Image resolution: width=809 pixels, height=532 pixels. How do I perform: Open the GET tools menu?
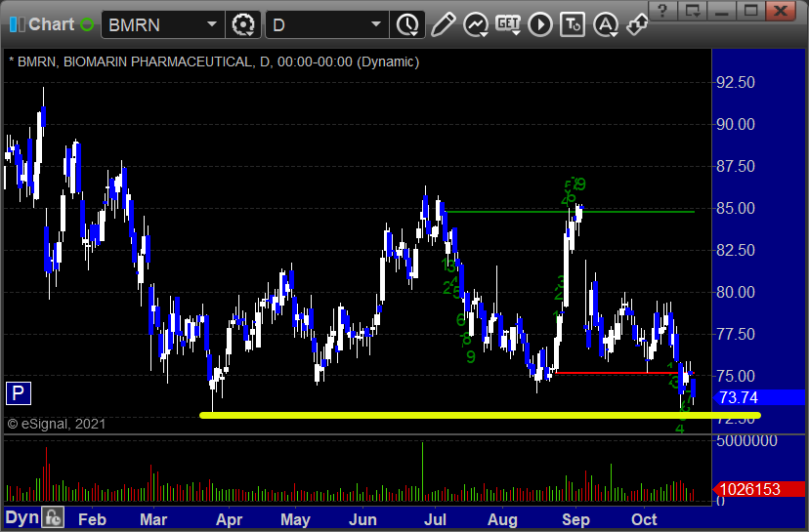click(508, 24)
